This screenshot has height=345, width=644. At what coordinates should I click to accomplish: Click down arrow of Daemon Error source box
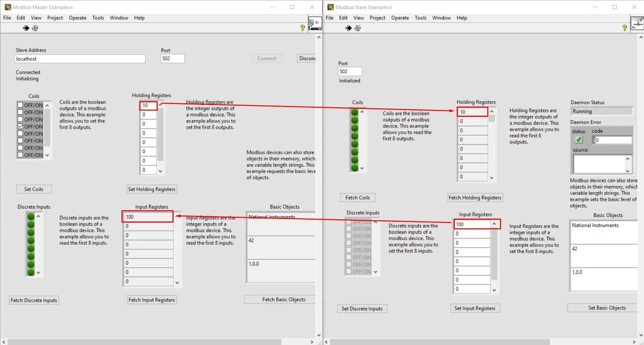pos(628,171)
